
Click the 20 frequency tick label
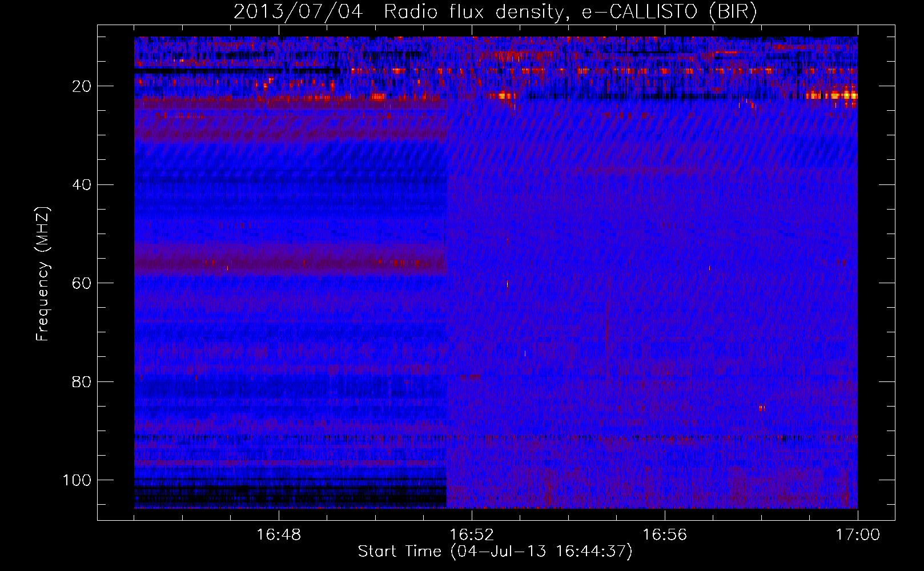[82, 86]
